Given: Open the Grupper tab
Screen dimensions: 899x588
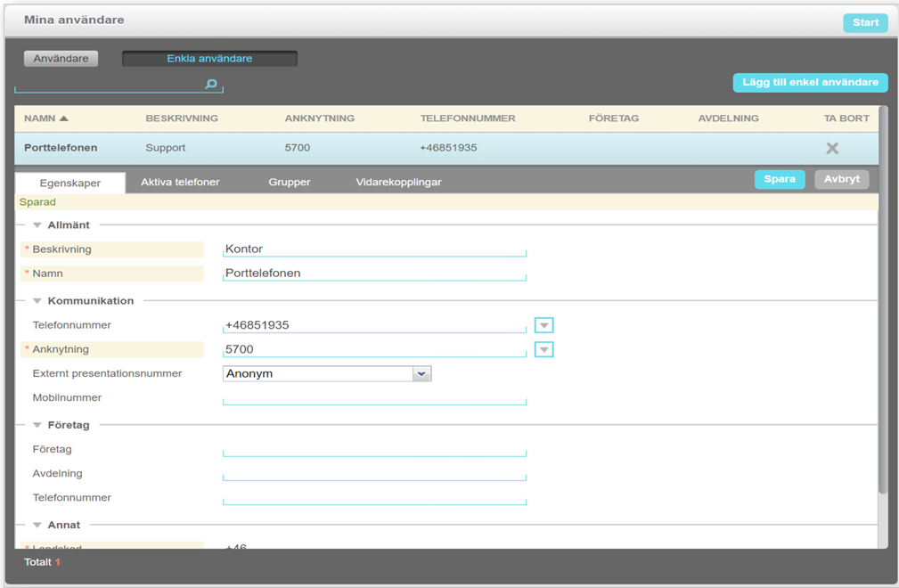Looking at the screenshot, I should coord(290,183).
